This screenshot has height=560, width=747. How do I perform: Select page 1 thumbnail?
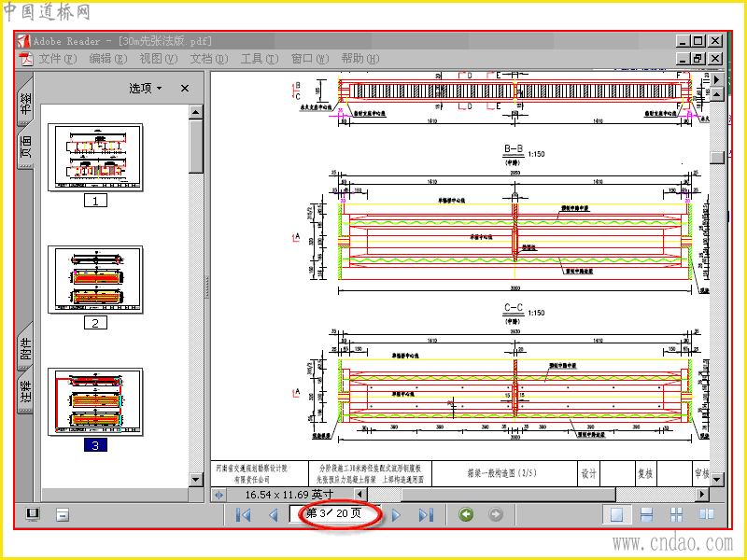tap(95, 158)
